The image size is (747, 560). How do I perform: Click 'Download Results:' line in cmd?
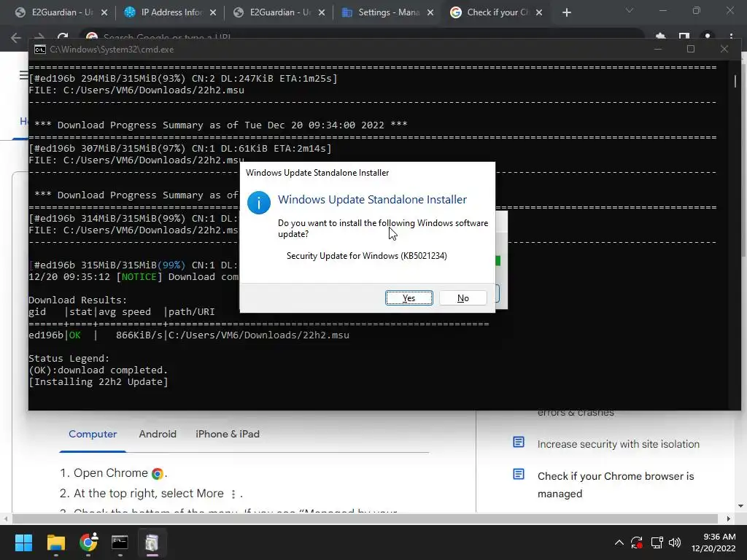[x=77, y=300]
